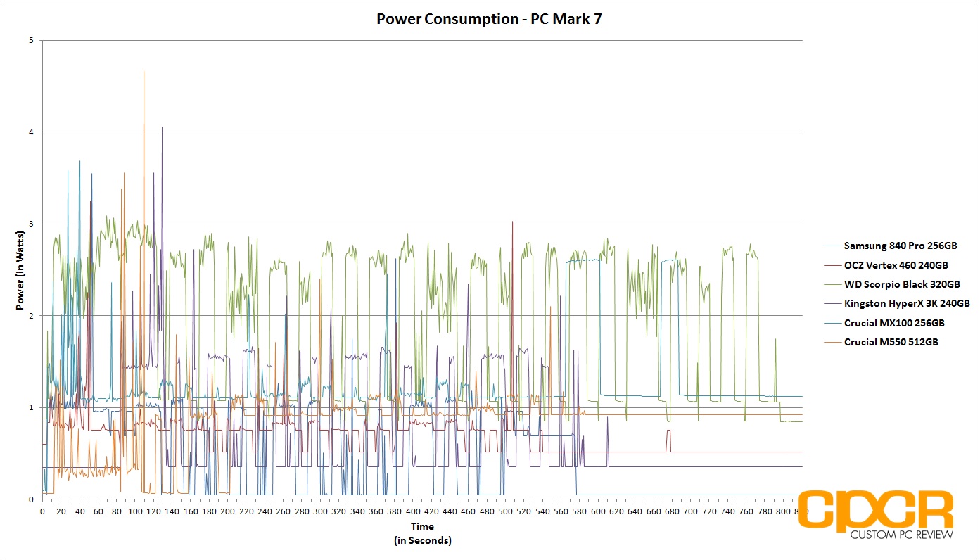Image resolution: width=980 pixels, height=560 pixels.
Task: Click the x-axis tick label "40"
Action: coord(79,511)
